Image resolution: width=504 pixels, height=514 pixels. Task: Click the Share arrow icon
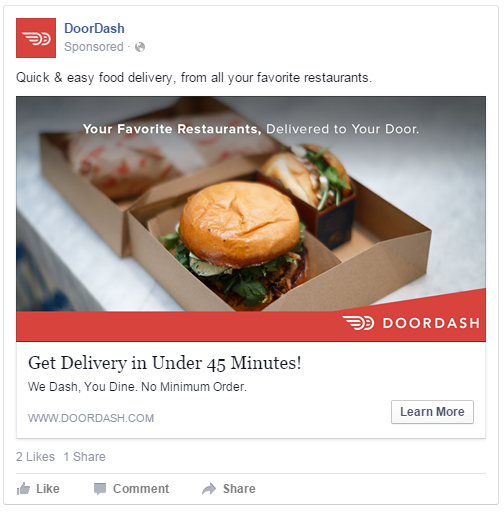[x=209, y=489]
